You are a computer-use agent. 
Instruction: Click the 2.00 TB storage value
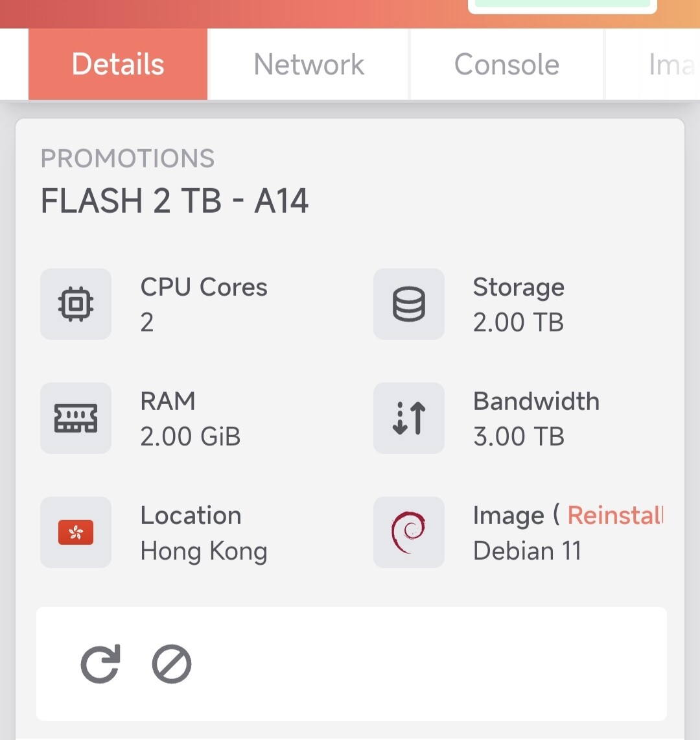point(519,322)
